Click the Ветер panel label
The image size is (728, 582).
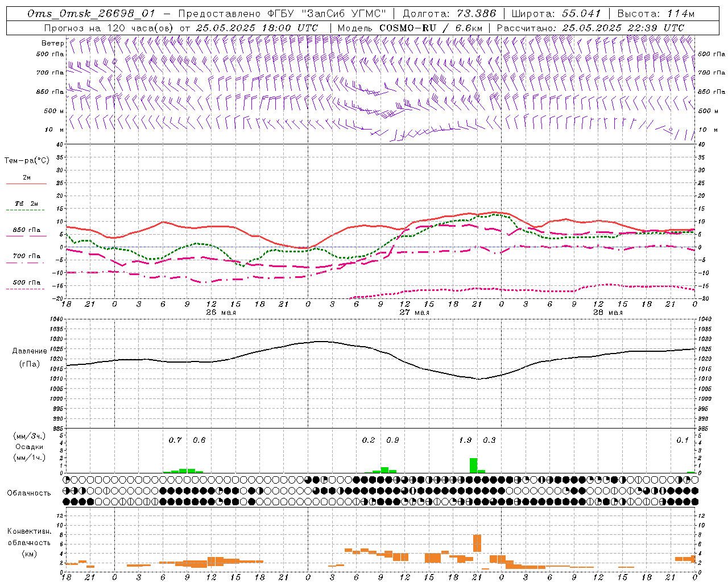(52, 43)
